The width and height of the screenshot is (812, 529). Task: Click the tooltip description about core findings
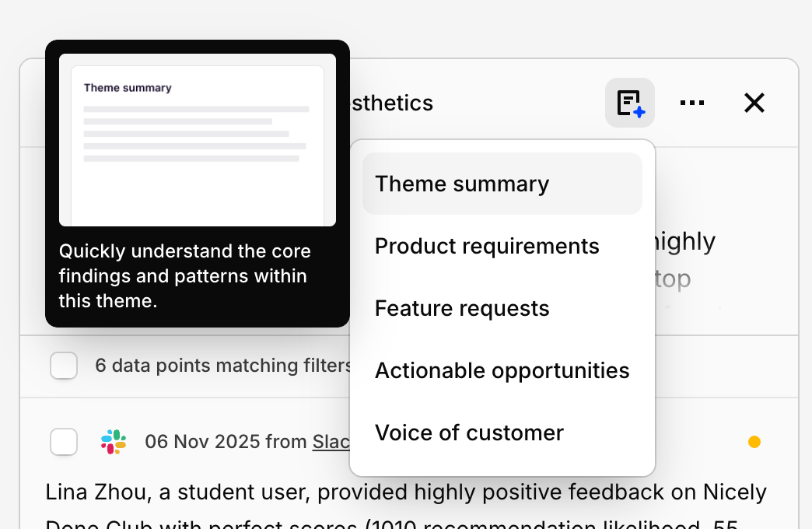tap(185, 275)
